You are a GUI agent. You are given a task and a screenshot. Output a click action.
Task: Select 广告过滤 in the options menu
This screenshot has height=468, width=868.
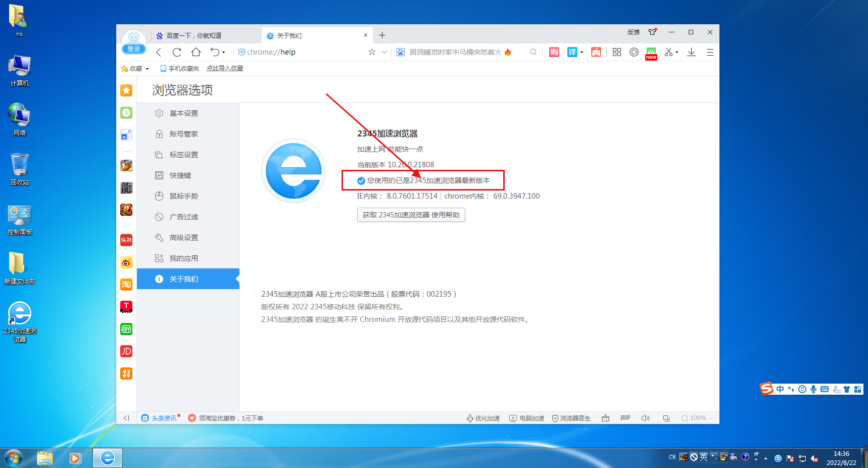click(188, 217)
